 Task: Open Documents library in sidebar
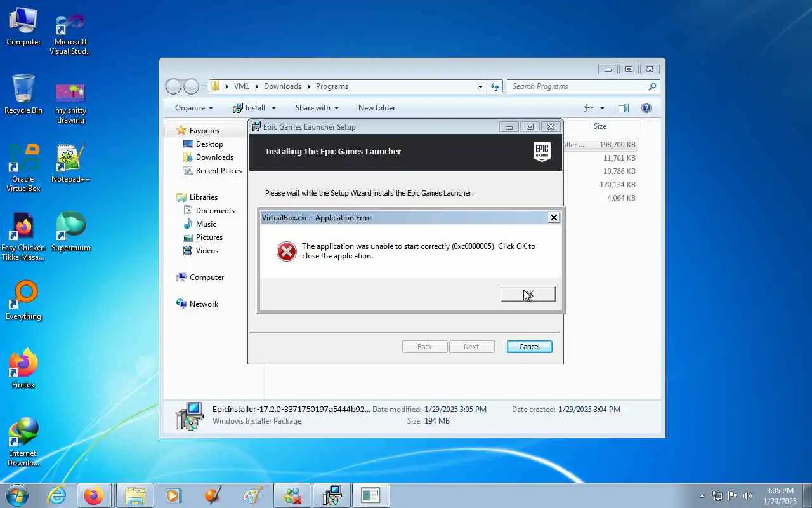coord(215,211)
